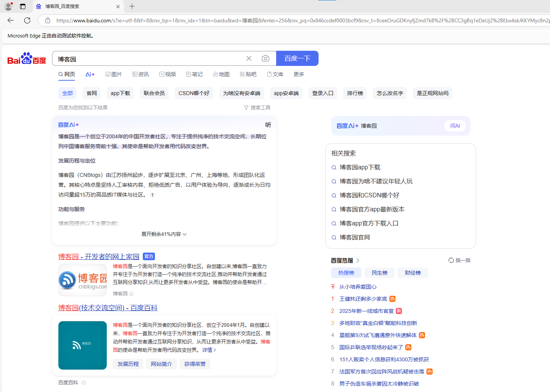Switch to the 贴吧 tab
The image size is (550, 392).
[248, 74]
